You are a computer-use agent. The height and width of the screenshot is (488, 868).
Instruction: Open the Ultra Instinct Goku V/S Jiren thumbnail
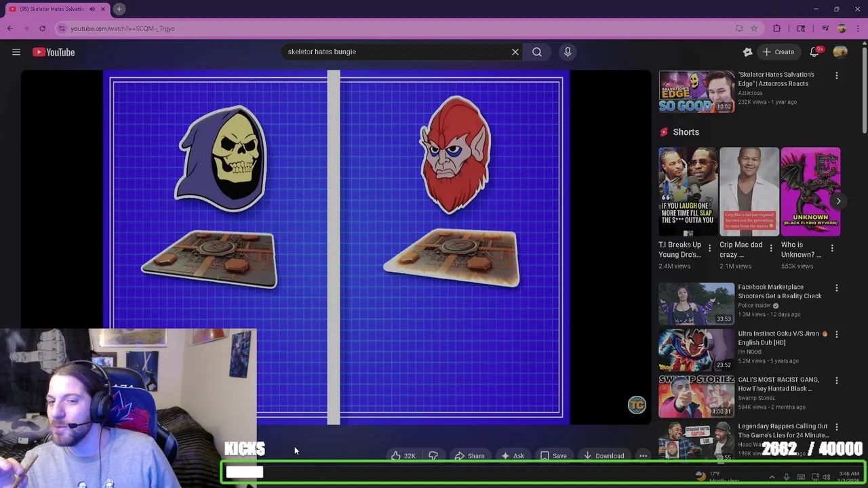pyautogui.click(x=696, y=350)
